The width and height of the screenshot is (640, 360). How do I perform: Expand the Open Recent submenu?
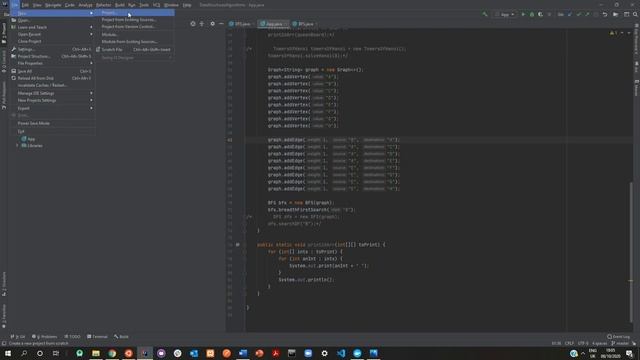tap(53, 34)
